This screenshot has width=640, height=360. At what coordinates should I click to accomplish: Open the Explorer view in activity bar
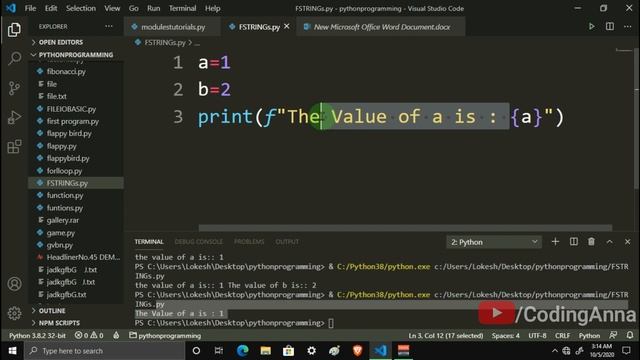14,29
